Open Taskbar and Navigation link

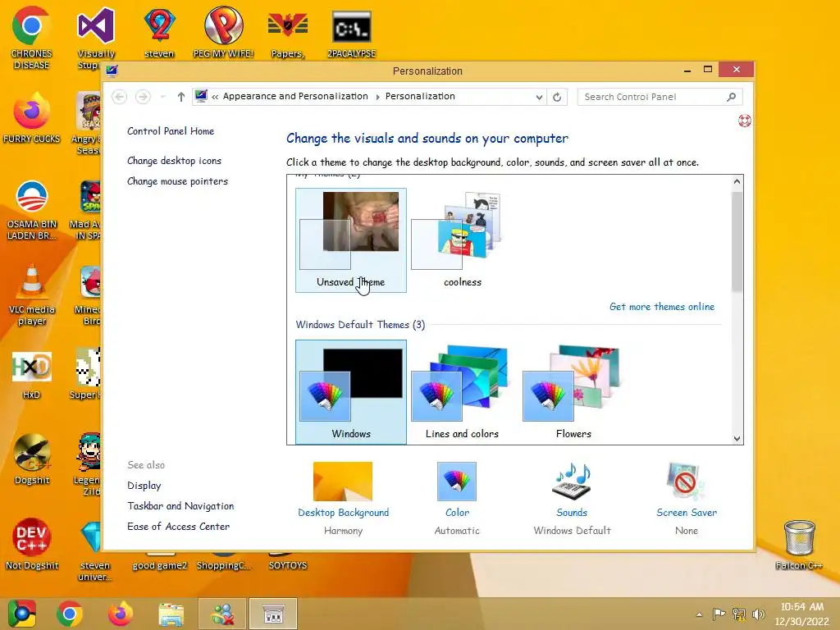[180, 505]
